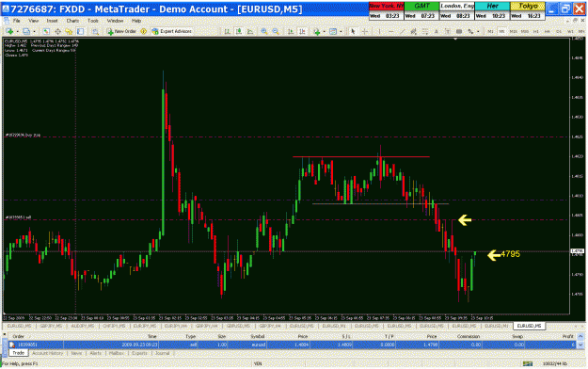The height and width of the screenshot is (369, 588).
Task: Open the Tools menu
Action: [93, 21]
